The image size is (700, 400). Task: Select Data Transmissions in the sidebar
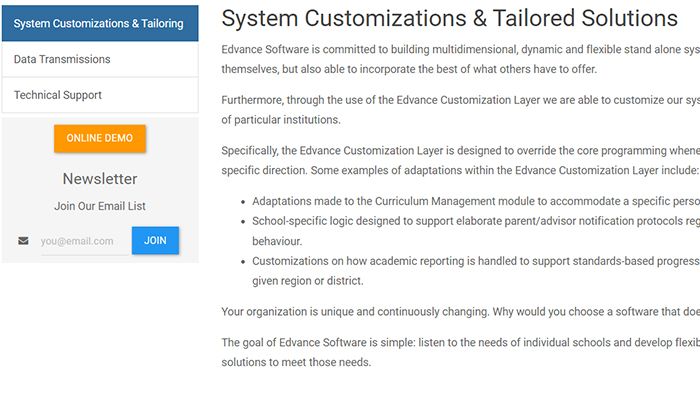[62, 59]
